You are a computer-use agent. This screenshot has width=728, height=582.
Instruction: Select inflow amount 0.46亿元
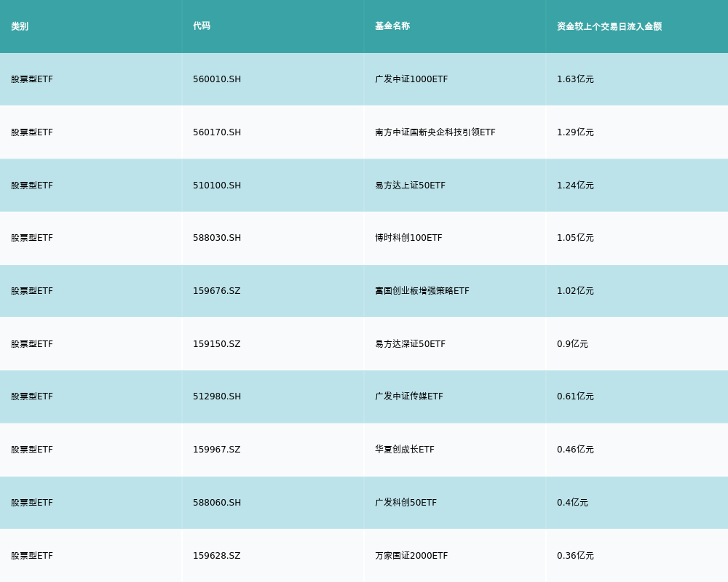[575, 450]
